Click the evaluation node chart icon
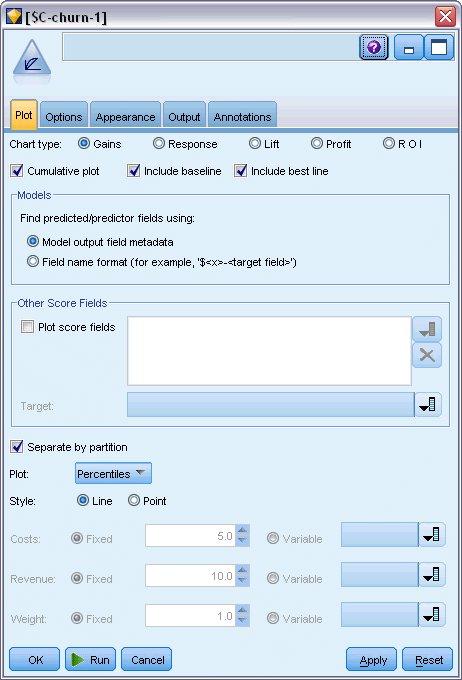 32,59
